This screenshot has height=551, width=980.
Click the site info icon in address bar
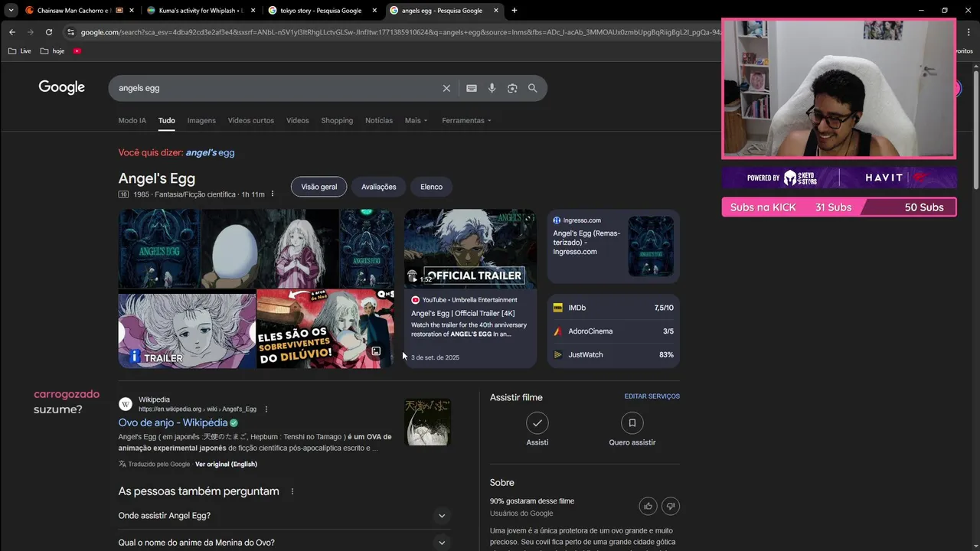71,32
